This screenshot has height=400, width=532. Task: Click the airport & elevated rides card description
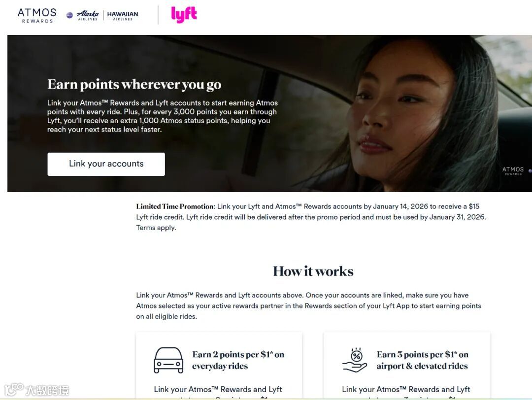[406, 393]
